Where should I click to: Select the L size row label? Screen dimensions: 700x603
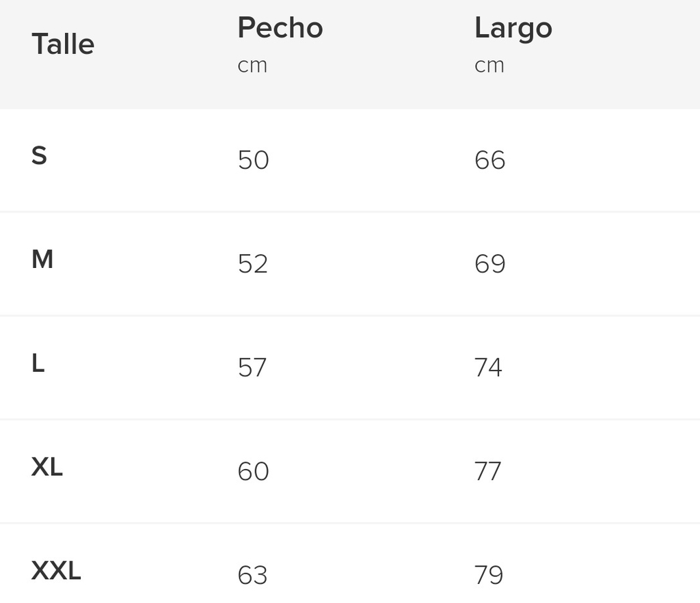coord(38,363)
